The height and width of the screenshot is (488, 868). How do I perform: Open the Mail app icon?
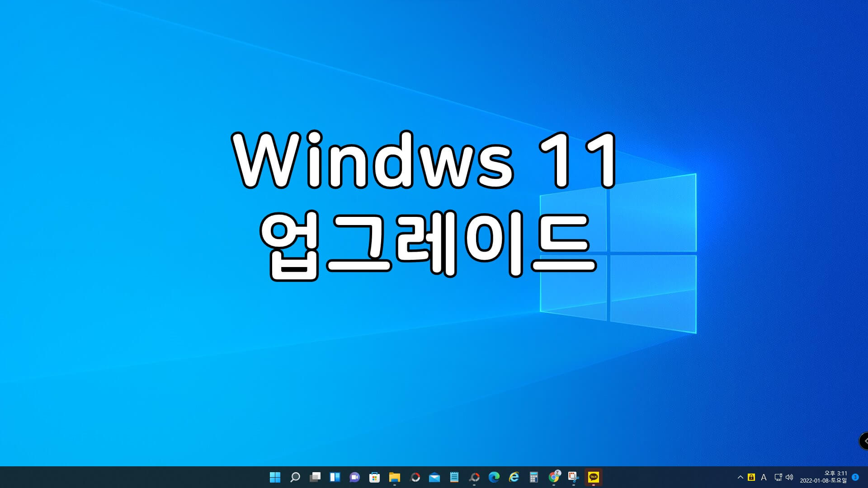434,477
